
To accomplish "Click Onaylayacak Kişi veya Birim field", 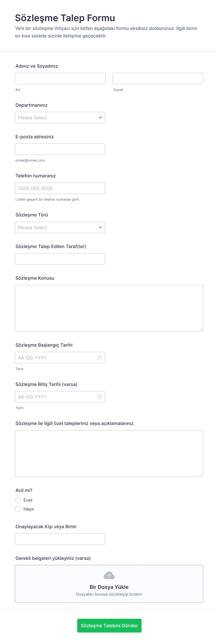I will pyautogui.click(x=60, y=539).
